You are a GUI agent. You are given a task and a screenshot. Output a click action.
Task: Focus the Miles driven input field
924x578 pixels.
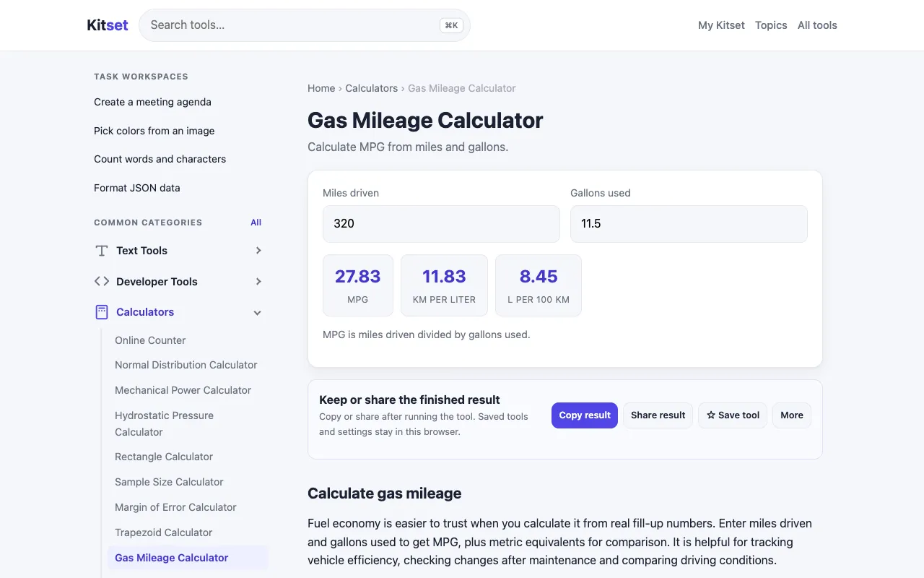[x=441, y=224]
